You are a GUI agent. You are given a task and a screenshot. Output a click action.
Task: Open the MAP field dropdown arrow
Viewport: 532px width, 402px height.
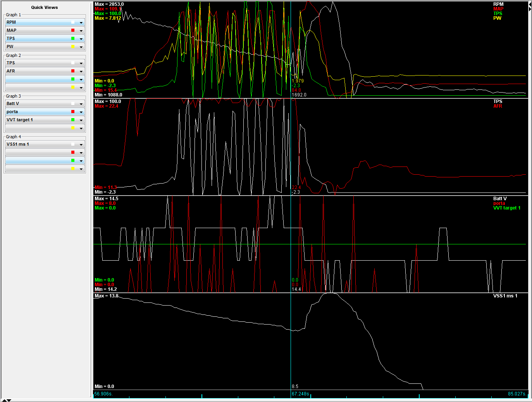(81, 31)
